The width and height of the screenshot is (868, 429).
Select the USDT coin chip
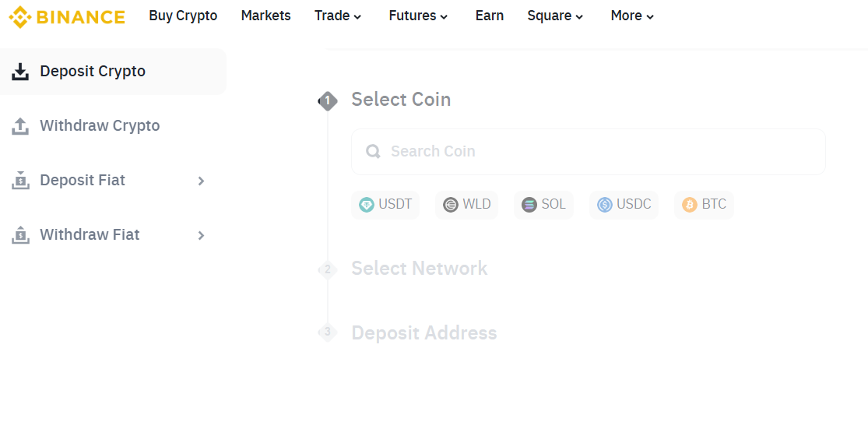coord(385,205)
